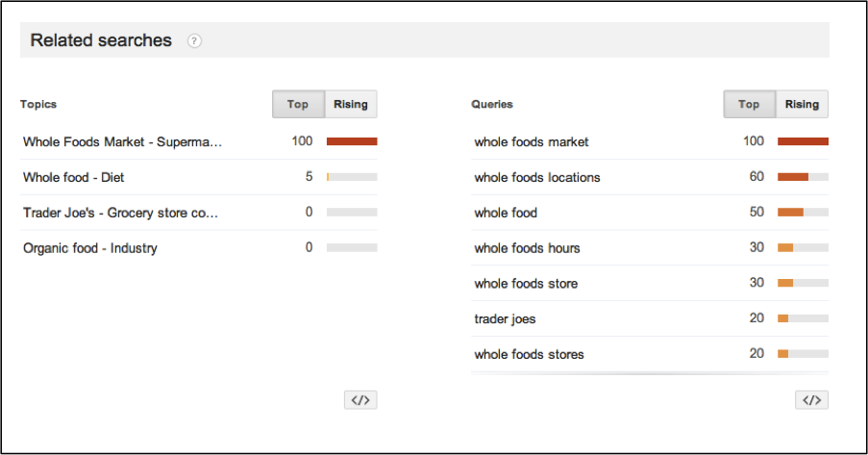This screenshot has height=455, width=868.
Task: Click the Related searches help question mark icon
Action: [x=194, y=40]
